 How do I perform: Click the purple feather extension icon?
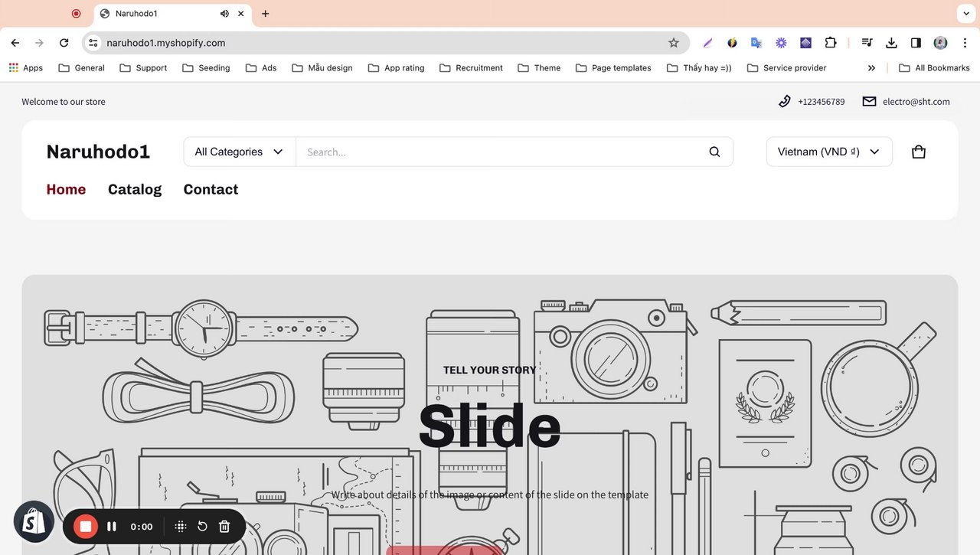707,43
